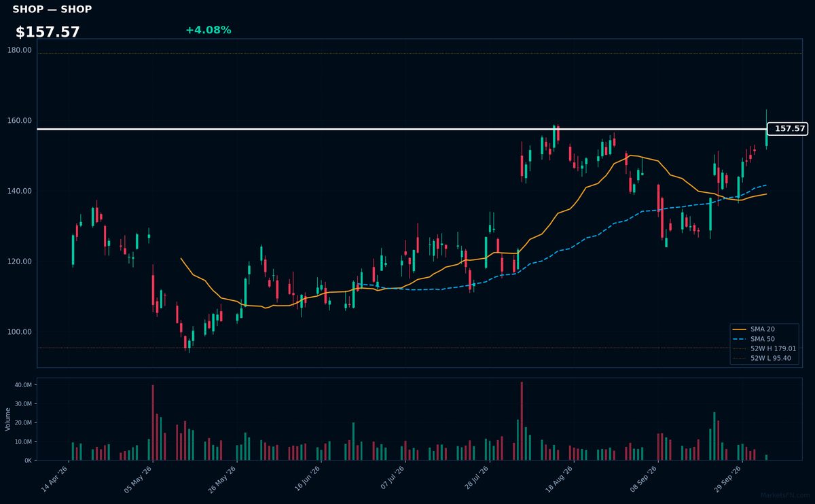The height and width of the screenshot is (504, 815).
Task: Click the 140.00 price axis label
Action: pos(20,191)
